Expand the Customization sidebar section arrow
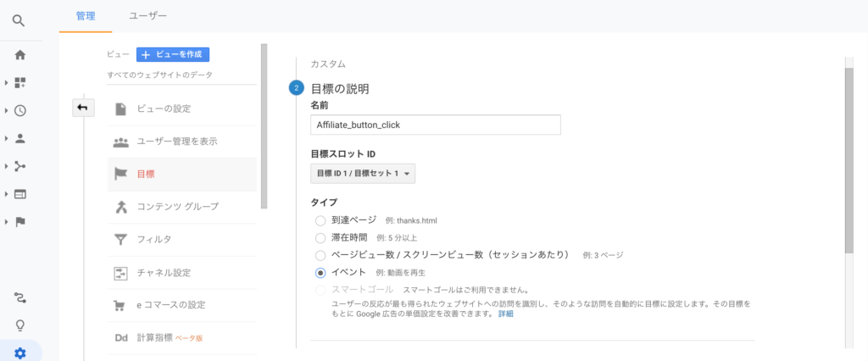868x361 pixels. tap(7, 83)
